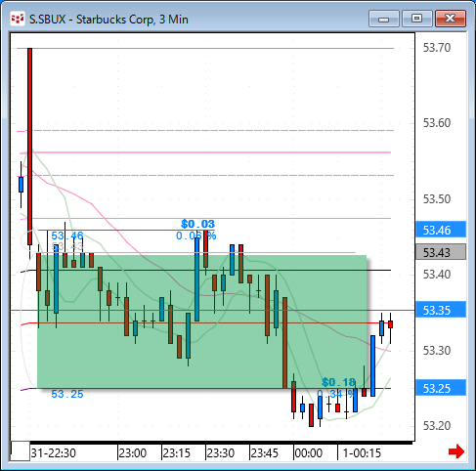Click the 0.34 % percentage label
Screen dimensions: 476x471
[335, 394]
